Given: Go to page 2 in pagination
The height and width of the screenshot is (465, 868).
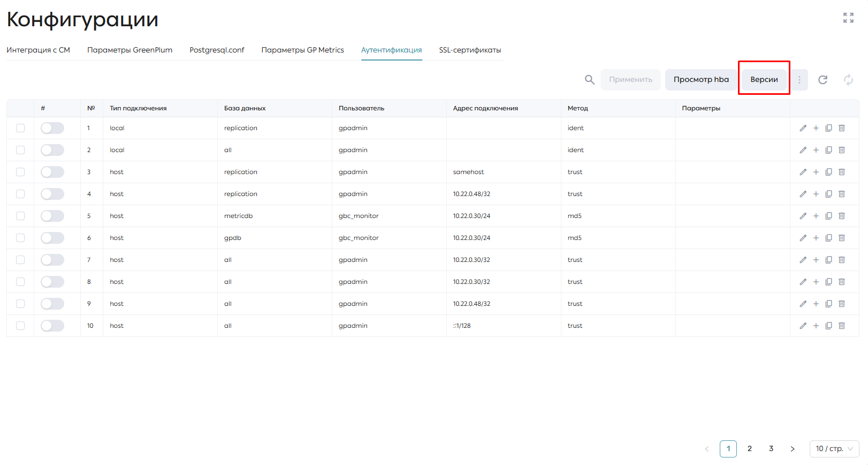Looking at the screenshot, I should [750, 449].
